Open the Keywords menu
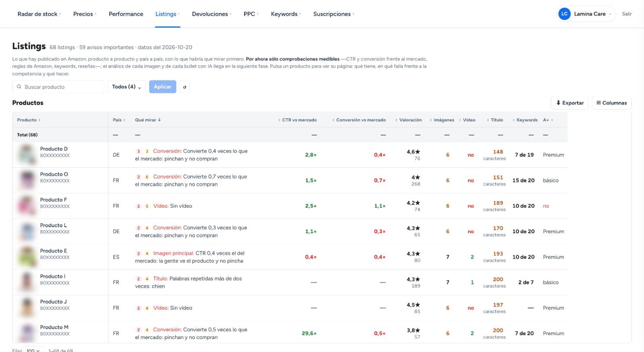Viewport: 644px width, 352px height. pyautogui.click(x=286, y=14)
